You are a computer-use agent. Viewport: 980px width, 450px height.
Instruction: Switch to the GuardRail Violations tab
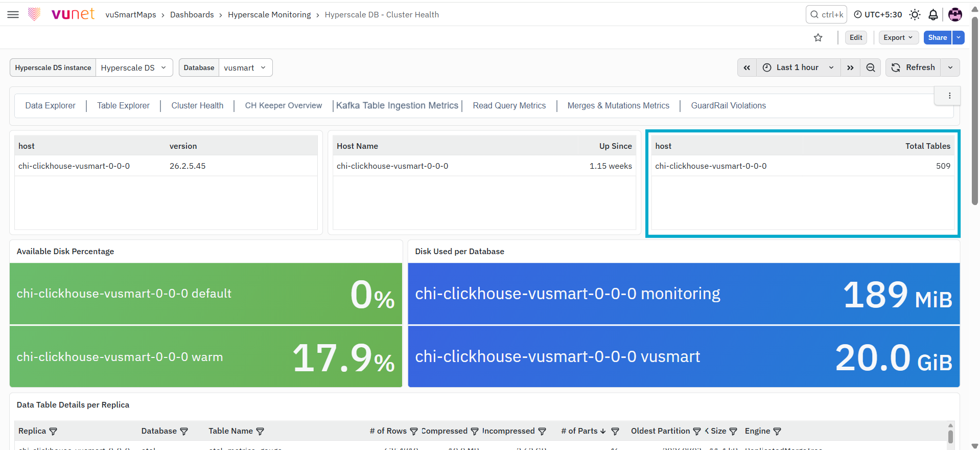(729, 105)
